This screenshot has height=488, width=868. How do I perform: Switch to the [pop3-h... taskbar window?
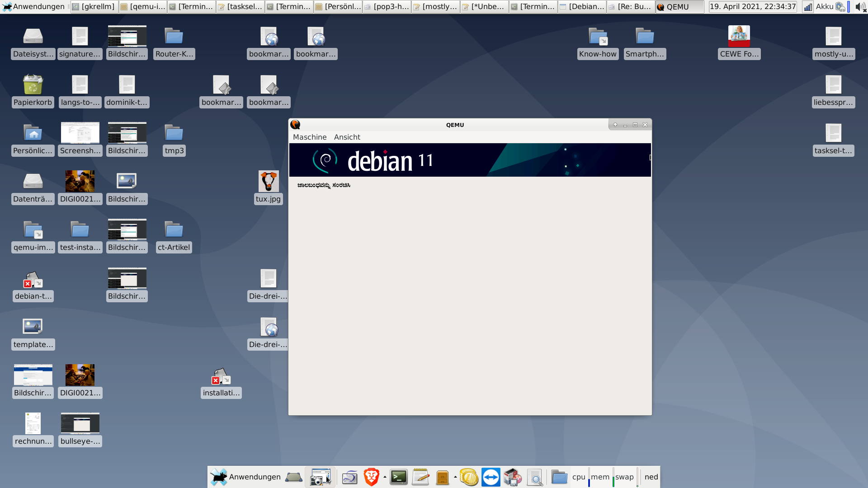pyautogui.click(x=387, y=6)
